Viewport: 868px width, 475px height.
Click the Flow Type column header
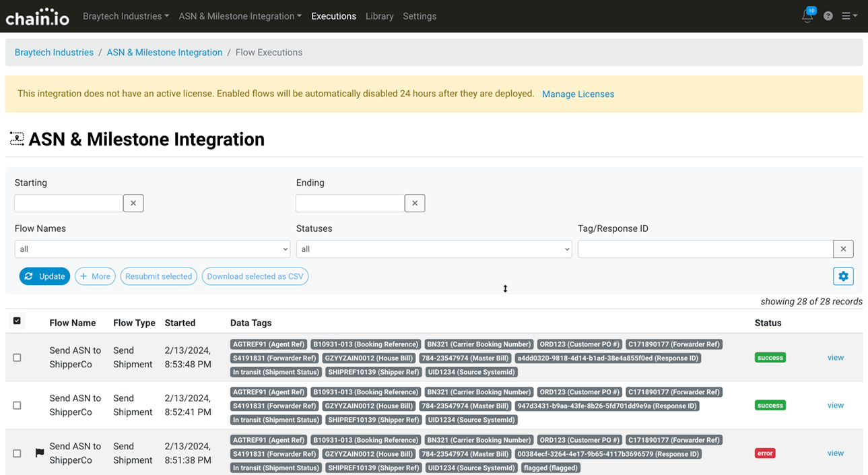(x=134, y=323)
